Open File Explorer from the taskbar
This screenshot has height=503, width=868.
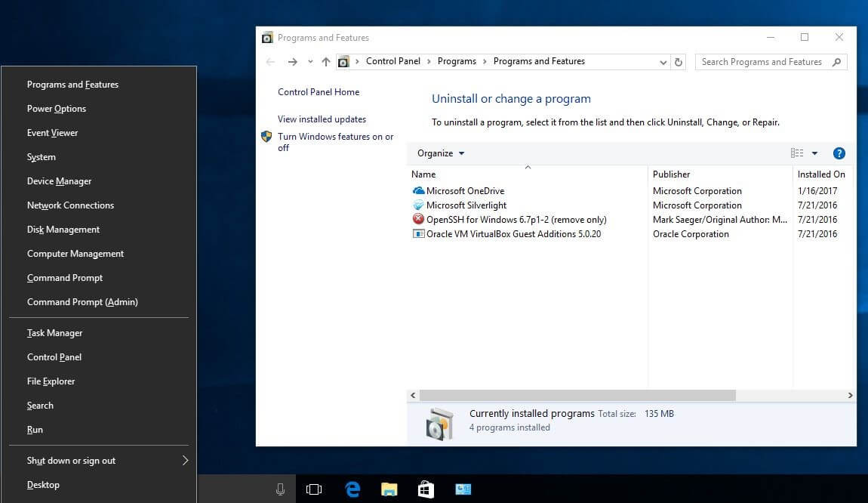(389, 489)
